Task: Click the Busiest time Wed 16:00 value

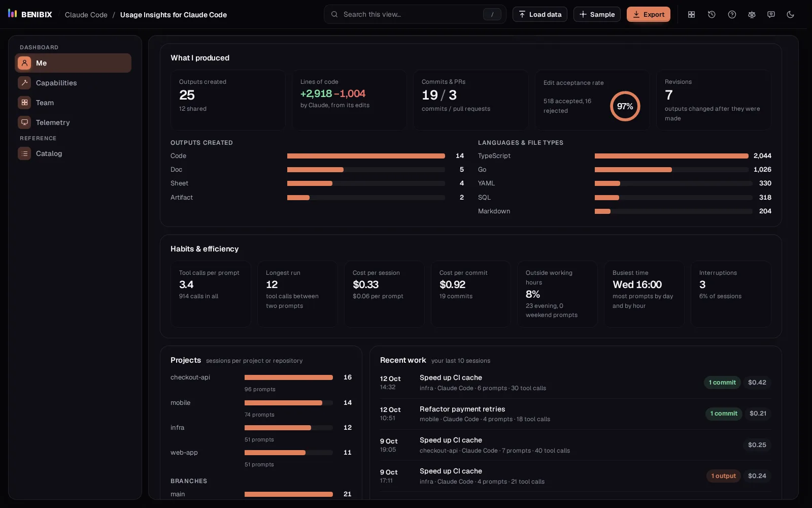Action: 637,284
